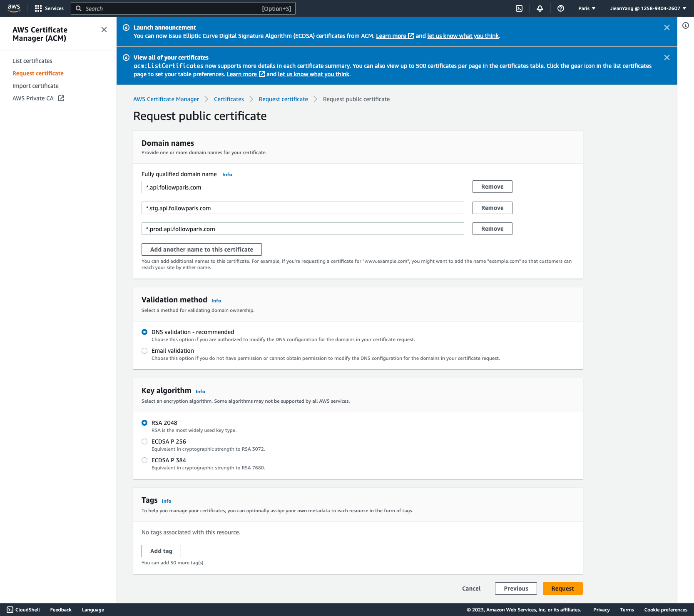The width and height of the screenshot is (694, 616).
Task: Remove the *.stg.api.followparis.com domain
Action: point(492,208)
